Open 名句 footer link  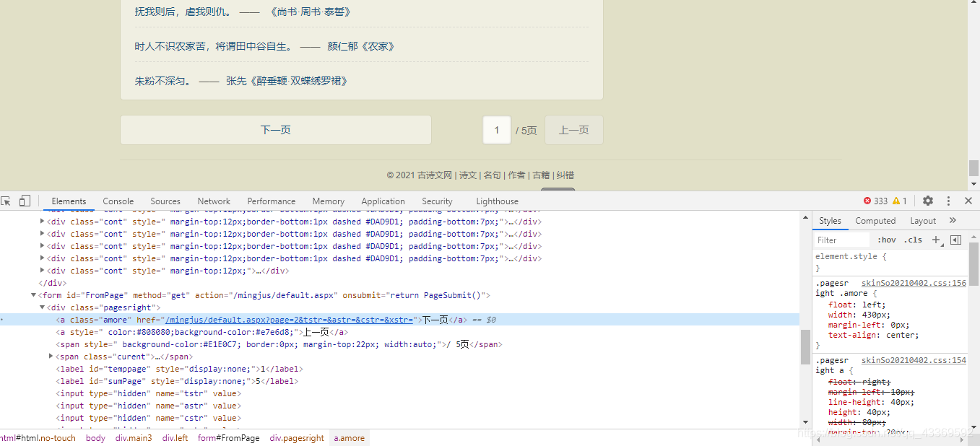(492, 175)
